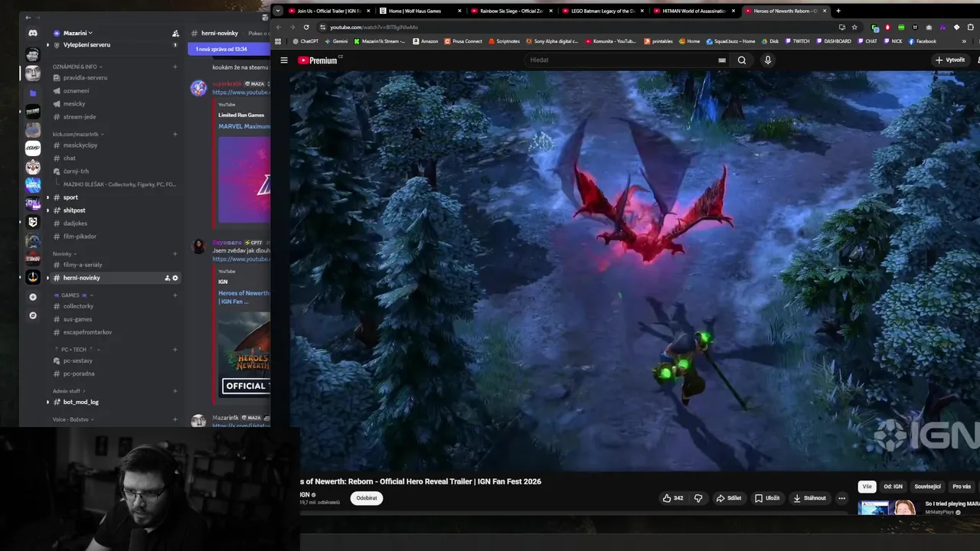The image size is (980, 551).
Task: Bookmark page with star icon in address bar
Action: 854,27
